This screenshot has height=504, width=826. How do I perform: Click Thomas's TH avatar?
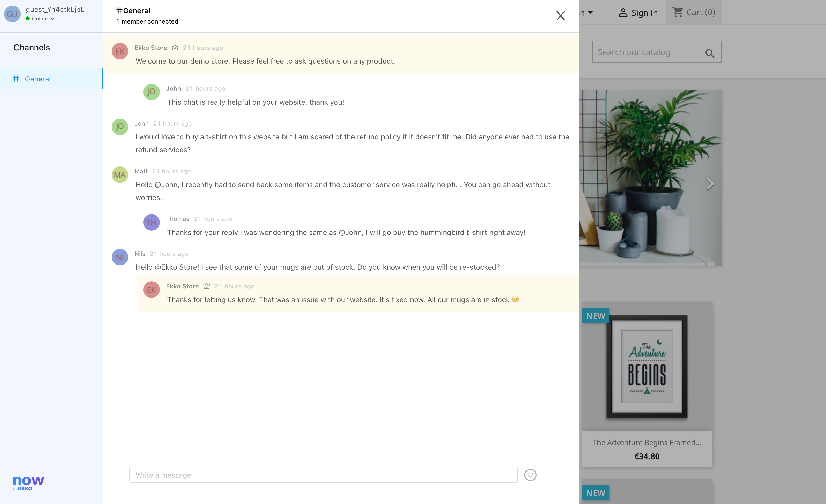point(151,223)
